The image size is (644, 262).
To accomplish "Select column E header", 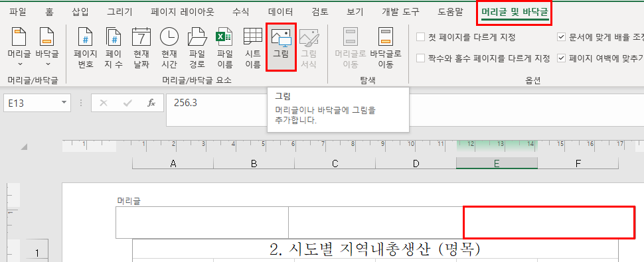I will click(x=497, y=164).
